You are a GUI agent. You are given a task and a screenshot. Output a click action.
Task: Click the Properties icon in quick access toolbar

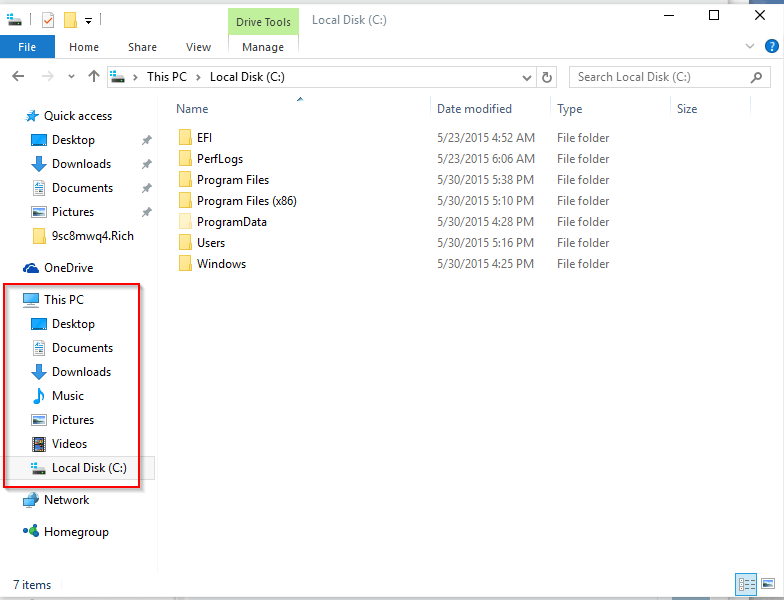pos(48,19)
